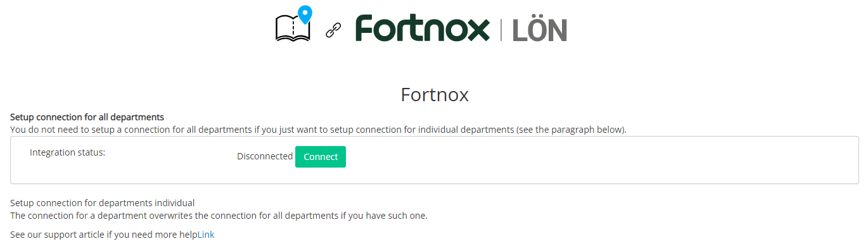The width and height of the screenshot is (868, 246).
Task: Click the blue location pin icon
Action: tap(305, 15)
